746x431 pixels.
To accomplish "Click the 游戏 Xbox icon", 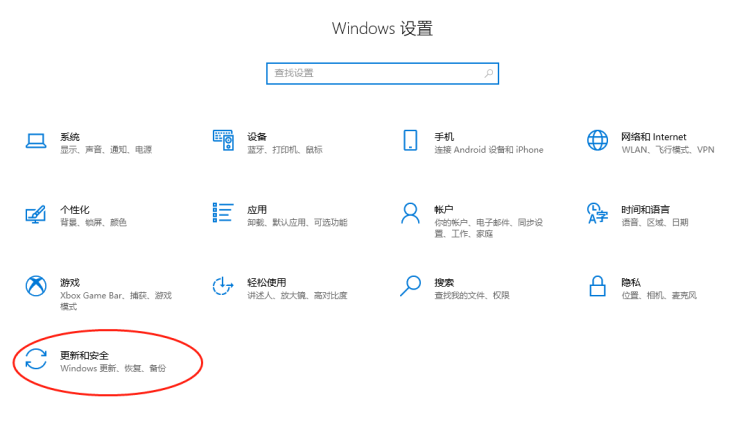I will click(x=36, y=286).
